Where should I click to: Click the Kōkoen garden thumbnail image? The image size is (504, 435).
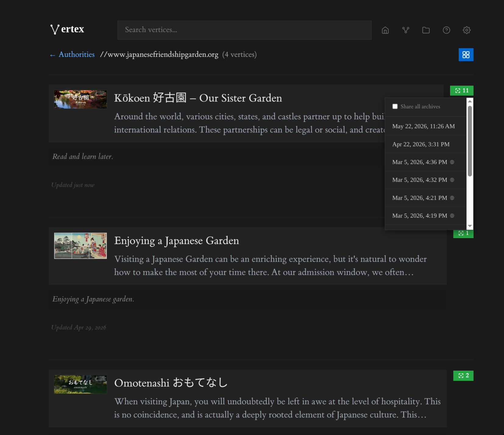(80, 99)
